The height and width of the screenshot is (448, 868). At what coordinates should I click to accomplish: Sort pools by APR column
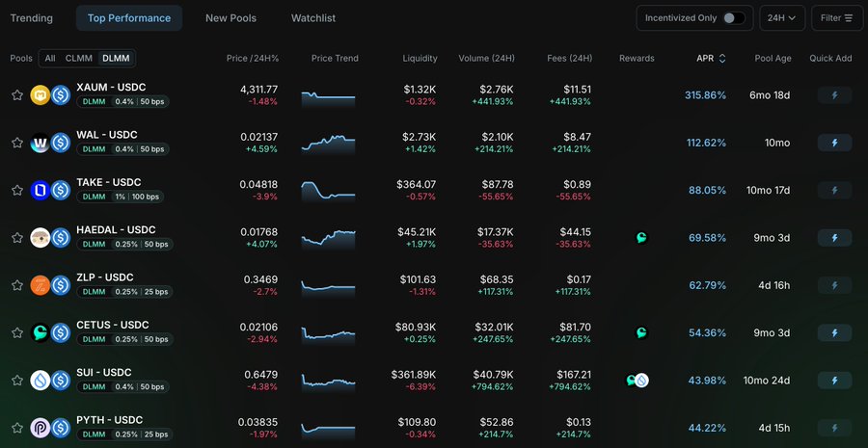pyautogui.click(x=711, y=58)
